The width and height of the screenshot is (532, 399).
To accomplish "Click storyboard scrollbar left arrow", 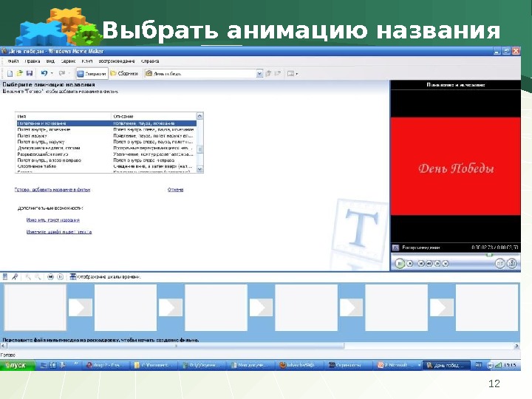I will pyautogui.click(x=4, y=346).
